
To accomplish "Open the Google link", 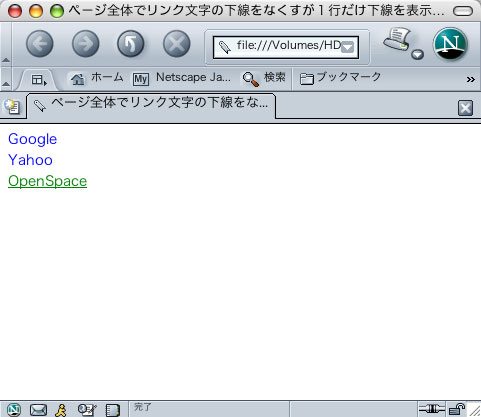I will (x=32, y=139).
